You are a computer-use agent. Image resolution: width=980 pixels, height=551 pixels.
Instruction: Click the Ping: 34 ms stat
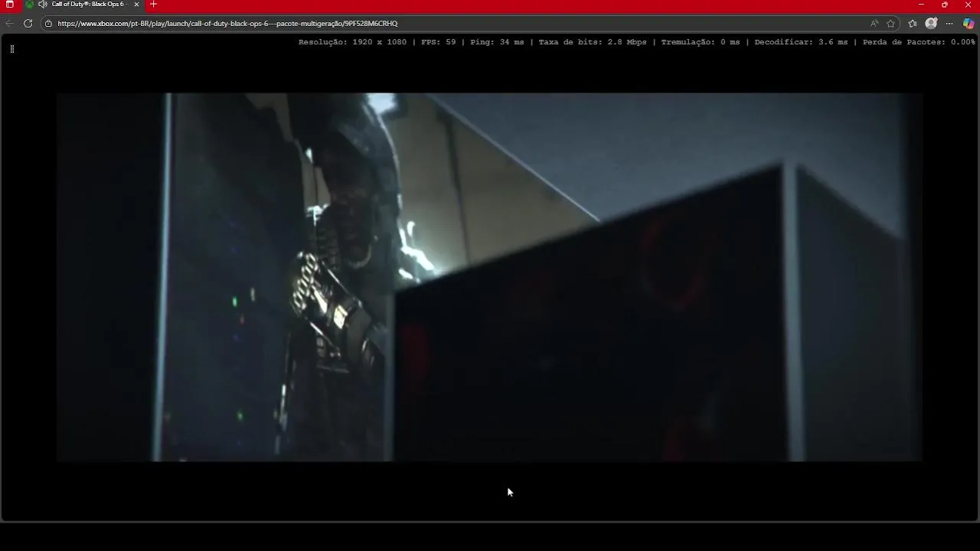click(497, 42)
